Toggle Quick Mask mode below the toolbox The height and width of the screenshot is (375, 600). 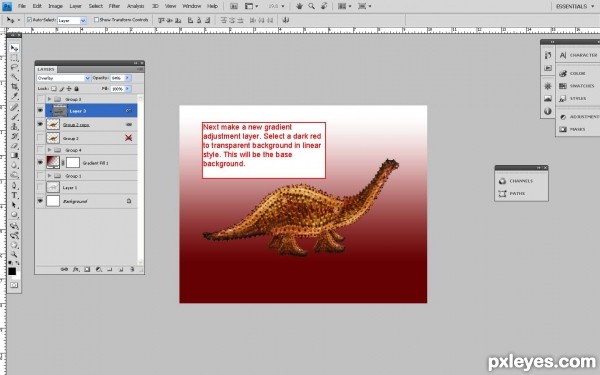coord(14,285)
